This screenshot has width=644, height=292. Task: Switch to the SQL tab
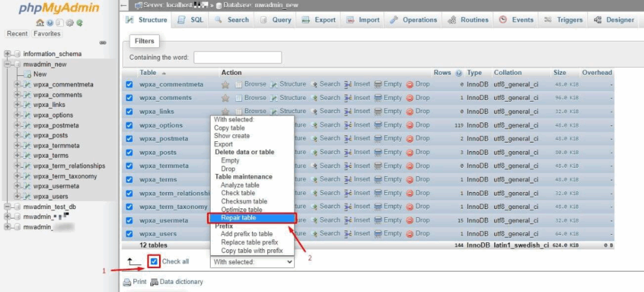pyautogui.click(x=191, y=20)
